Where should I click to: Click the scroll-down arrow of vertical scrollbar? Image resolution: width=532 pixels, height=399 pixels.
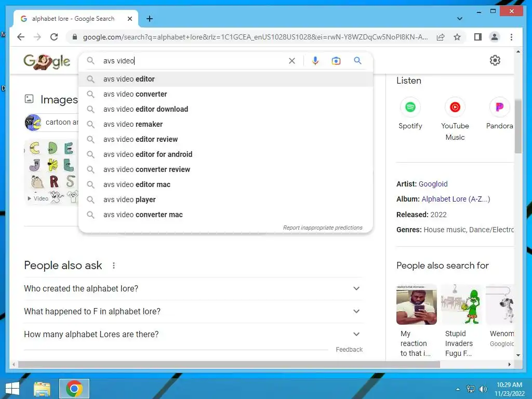(518, 355)
